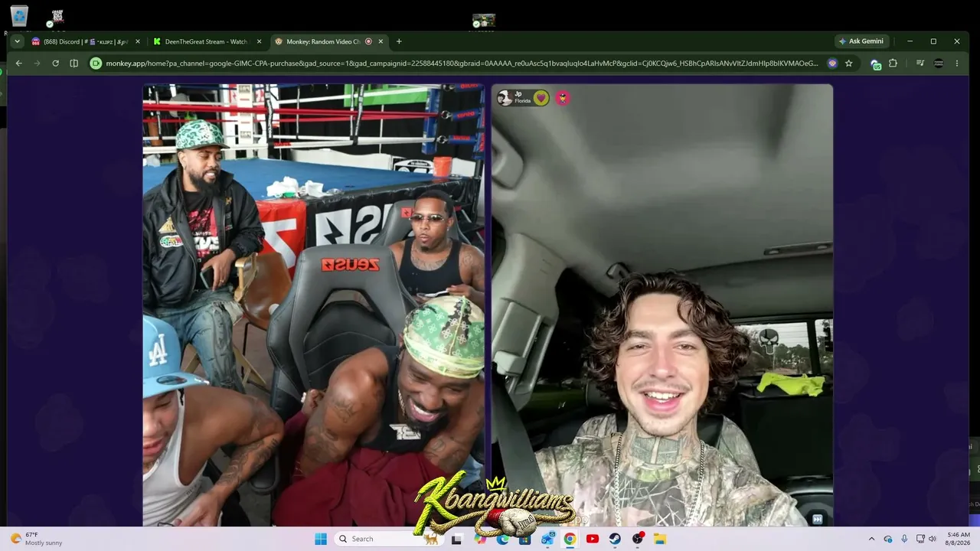The width and height of the screenshot is (980, 551).
Task: Click the heart like button beside Jp
Action: (x=541, y=98)
